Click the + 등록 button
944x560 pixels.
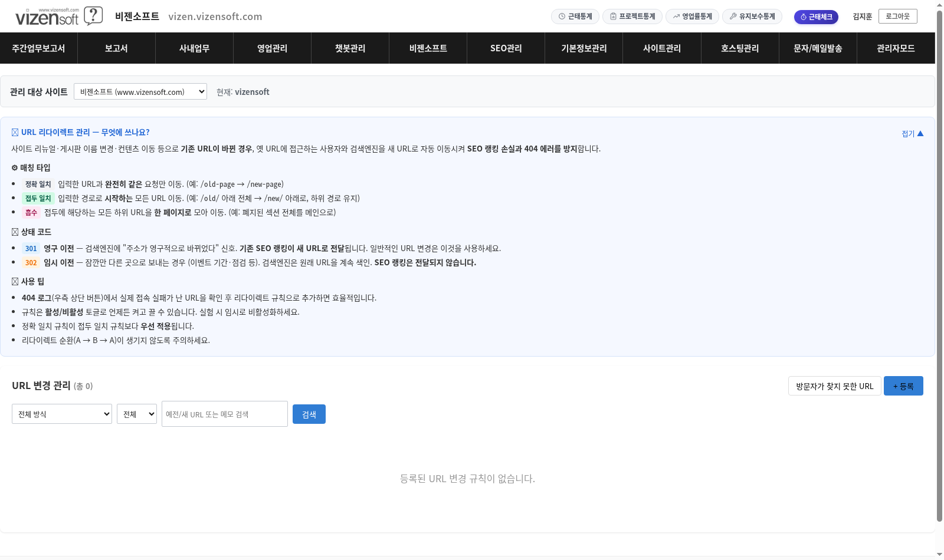tap(903, 386)
